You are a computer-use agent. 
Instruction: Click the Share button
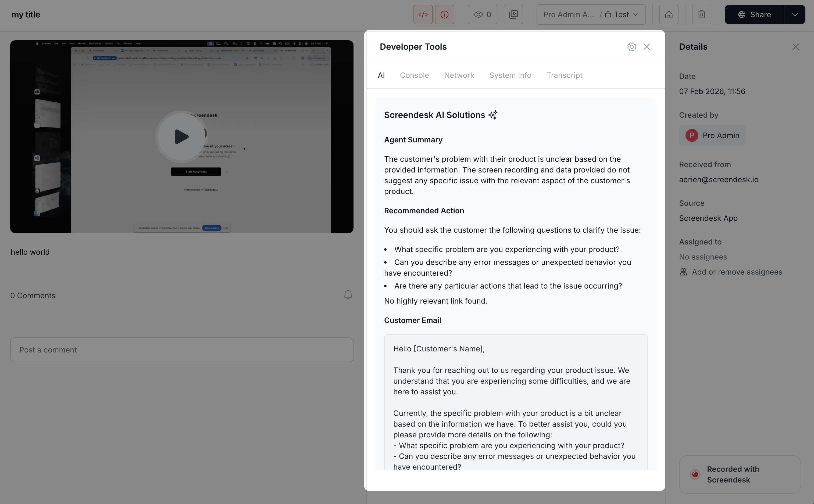click(754, 15)
